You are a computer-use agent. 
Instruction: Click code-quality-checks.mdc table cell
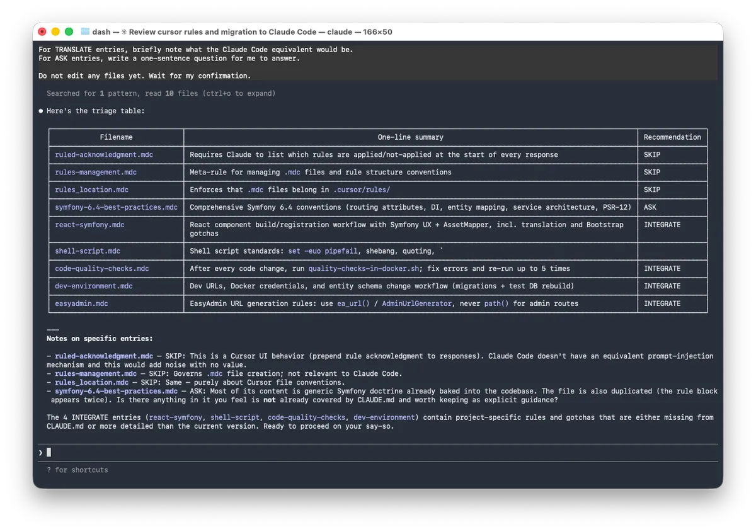point(117,269)
